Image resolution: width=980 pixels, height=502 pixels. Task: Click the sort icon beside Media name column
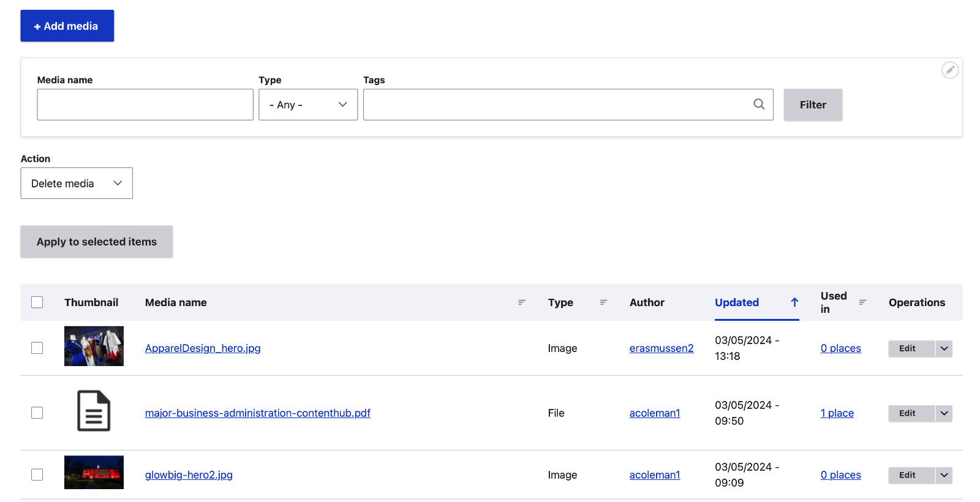[522, 302]
